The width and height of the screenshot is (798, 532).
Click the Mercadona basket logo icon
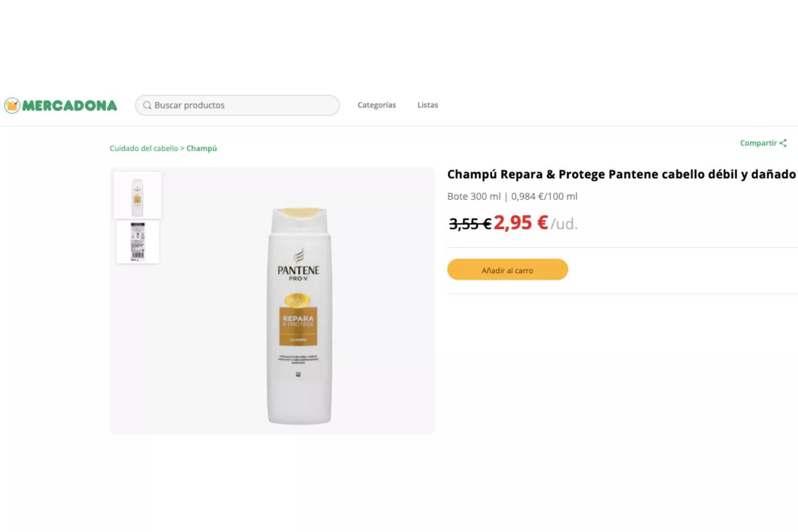click(x=12, y=105)
